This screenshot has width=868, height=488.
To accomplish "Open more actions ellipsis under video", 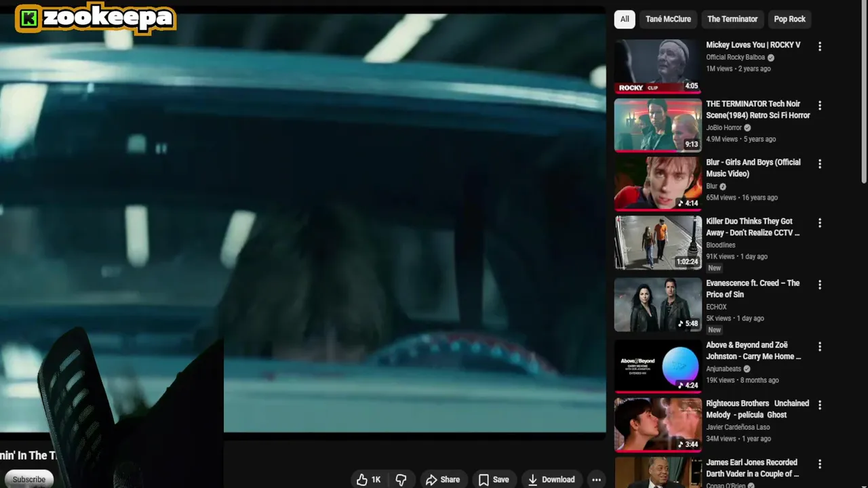I will pos(596,479).
